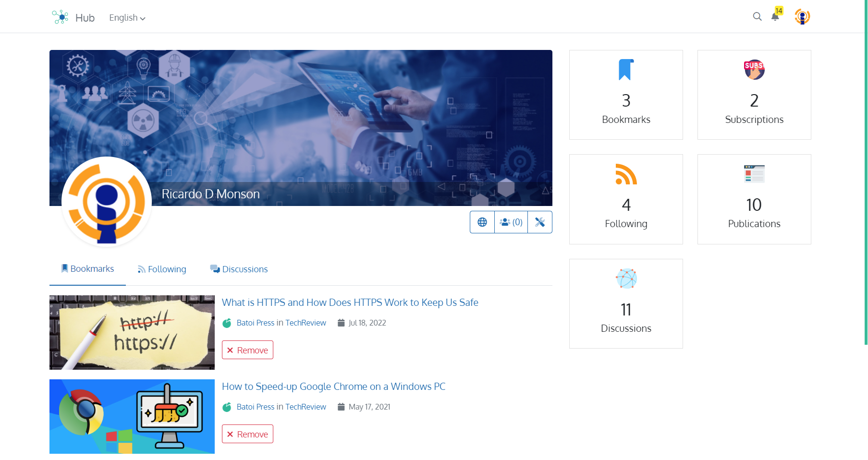This screenshot has height=460, width=868.
Task: Switch to the Discussions tab
Action: point(239,269)
